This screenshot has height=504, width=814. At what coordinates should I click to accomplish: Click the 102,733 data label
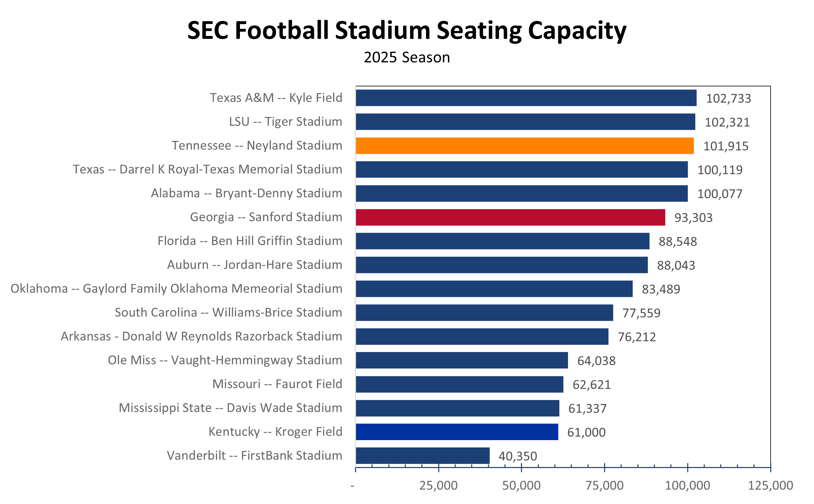click(x=728, y=99)
